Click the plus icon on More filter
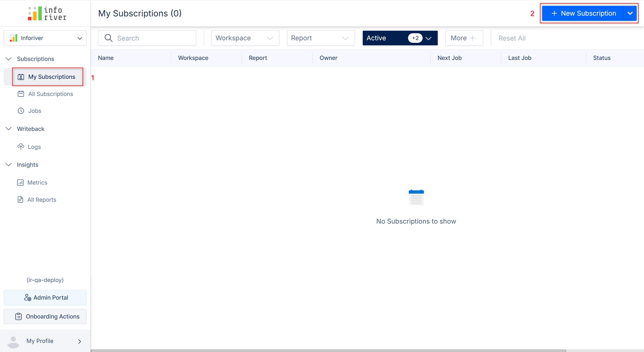The image size is (644, 352). click(473, 38)
